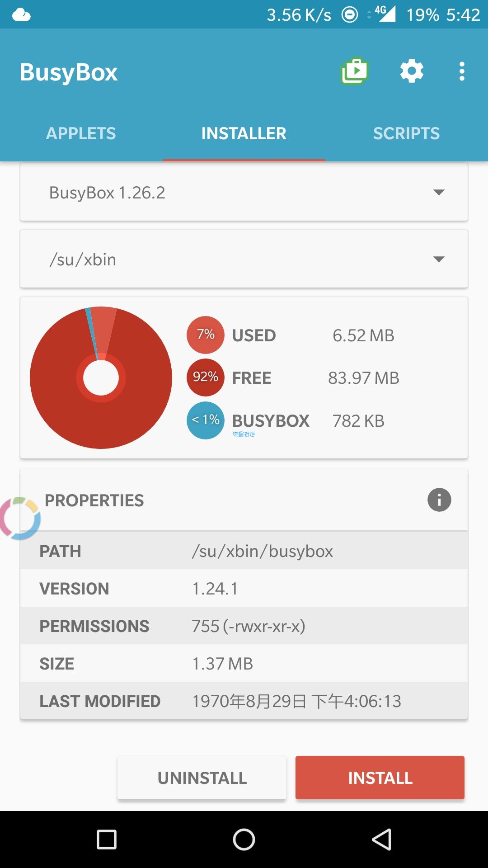Expand the BusyBox 1.26.2 version dropdown
488x868 pixels.
coord(244,193)
